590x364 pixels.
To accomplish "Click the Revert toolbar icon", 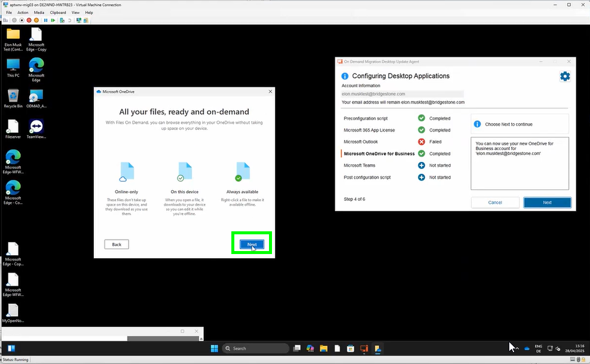I will [69, 20].
